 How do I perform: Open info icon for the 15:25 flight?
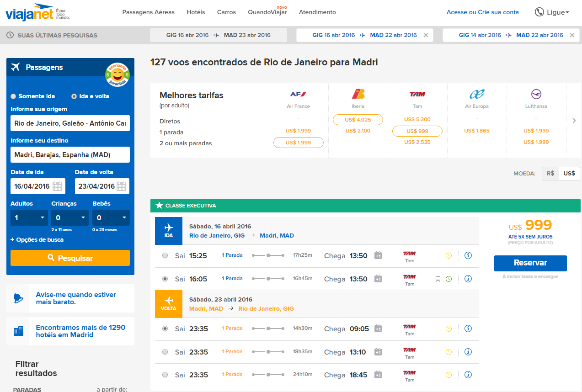468,255
